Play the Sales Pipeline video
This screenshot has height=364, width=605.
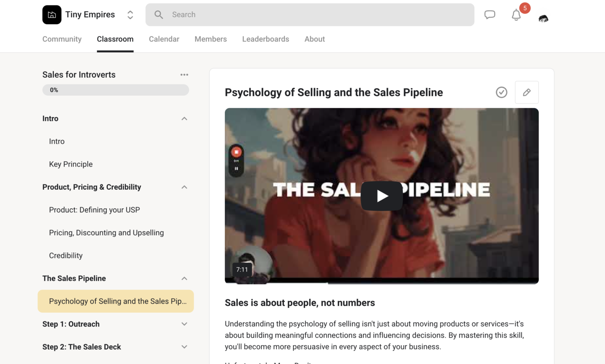tap(381, 196)
